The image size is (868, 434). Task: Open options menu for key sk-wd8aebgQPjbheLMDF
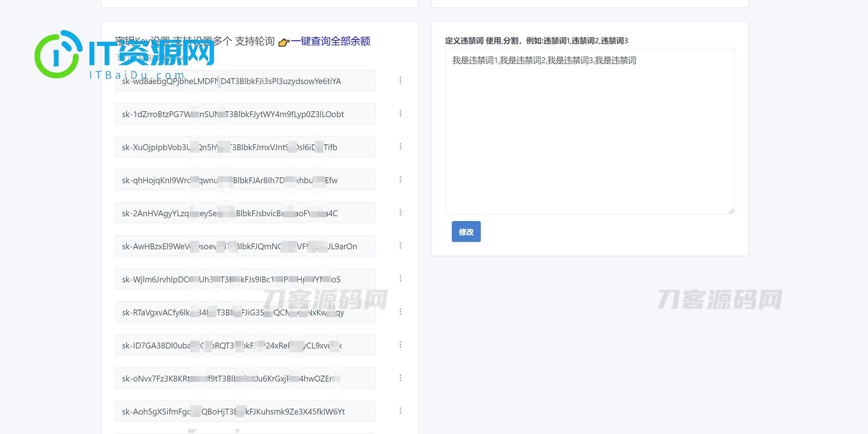pyautogui.click(x=400, y=80)
